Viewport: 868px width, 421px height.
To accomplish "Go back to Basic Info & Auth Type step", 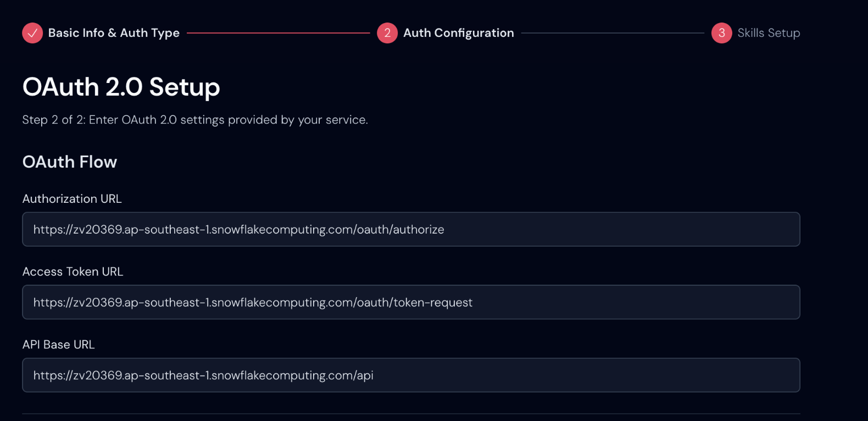I will click(114, 33).
